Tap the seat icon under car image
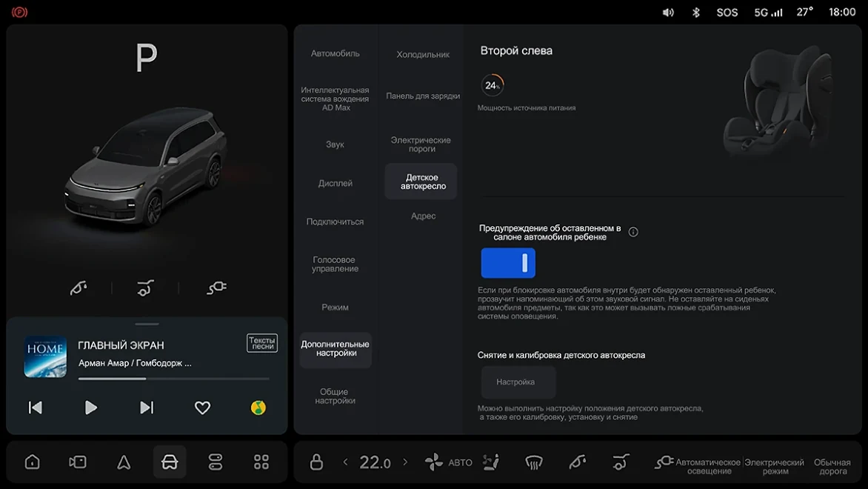The width and height of the screenshot is (868, 489). pos(145,287)
